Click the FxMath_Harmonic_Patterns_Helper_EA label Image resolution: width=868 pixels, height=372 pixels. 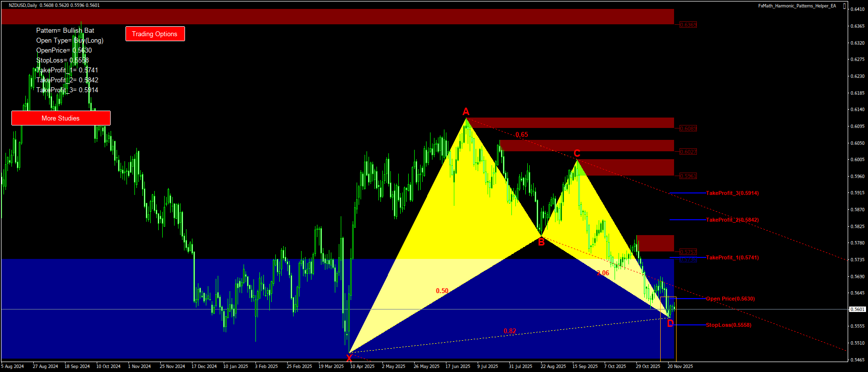[797, 6]
